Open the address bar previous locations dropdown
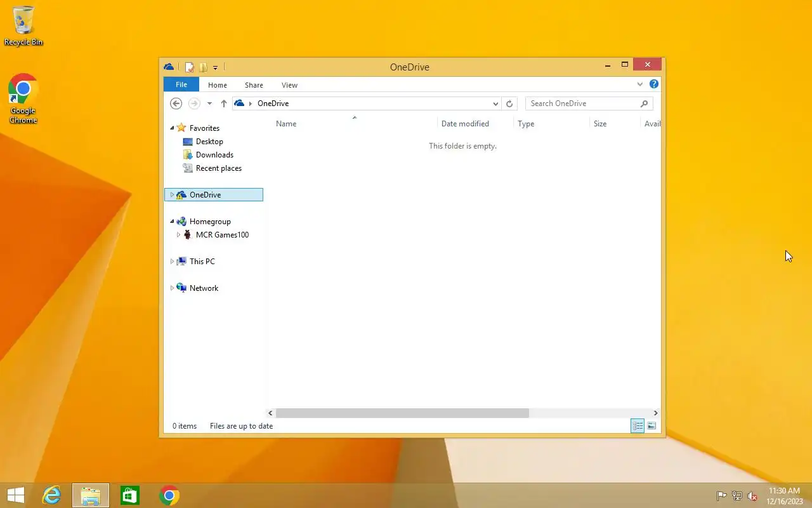Screen dimensions: 812x508 pyautogui.click(x=495, y=104)
